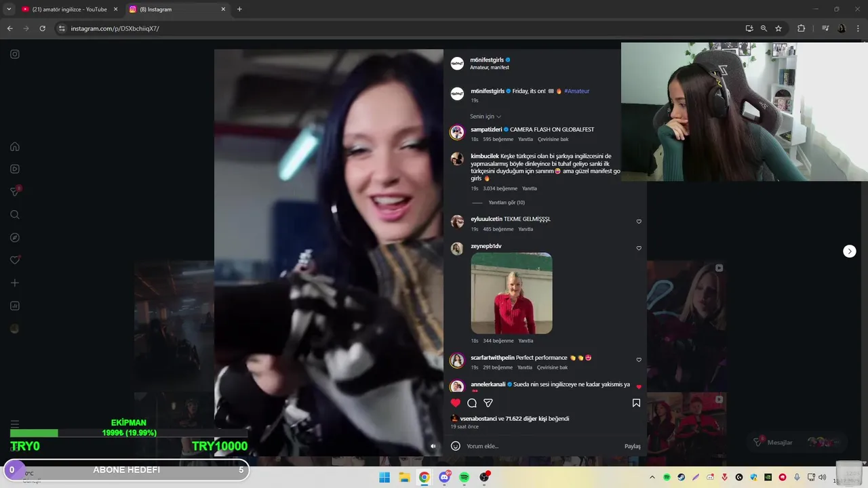Expand 'Yanıtları gör (10)' replies

[507, 203]
